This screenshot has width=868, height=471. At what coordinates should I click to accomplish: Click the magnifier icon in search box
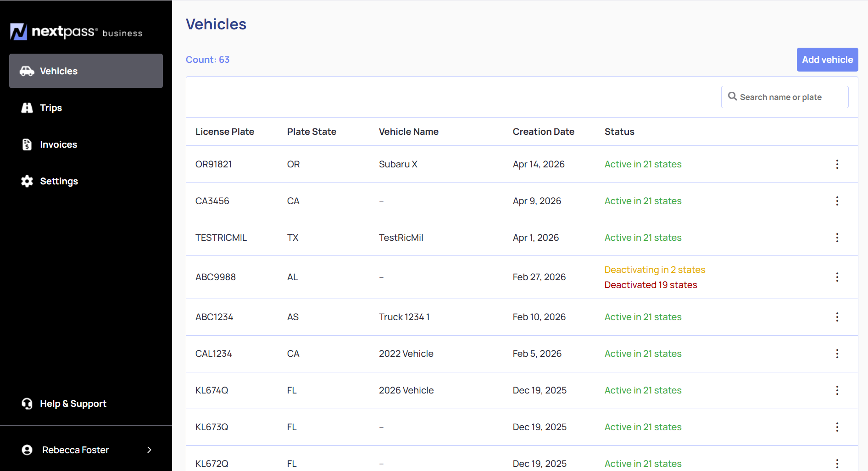click(733, 96)
